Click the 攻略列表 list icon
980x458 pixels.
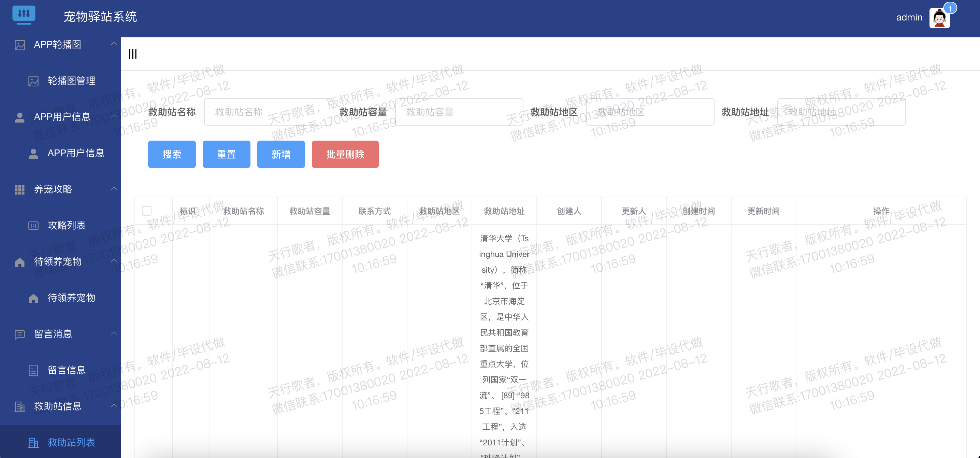(x=33, y=225)
